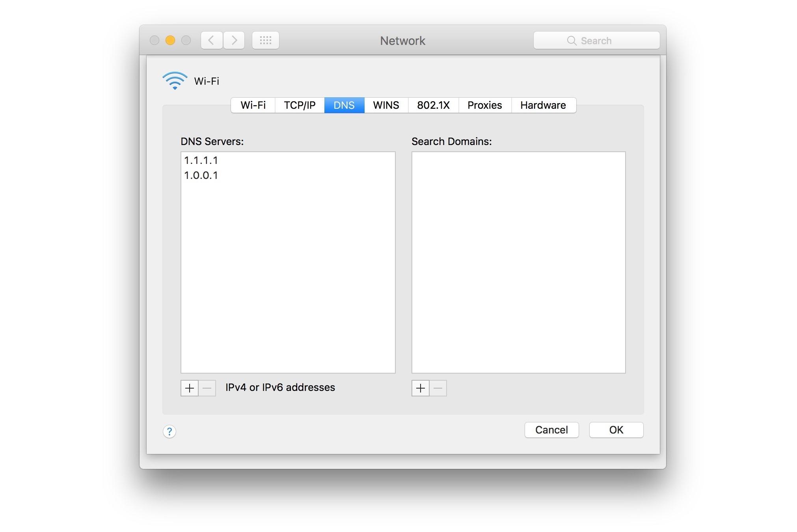Click the help question mark button
This screenshot has height=532, width=797.
click(x=169, y=432)
